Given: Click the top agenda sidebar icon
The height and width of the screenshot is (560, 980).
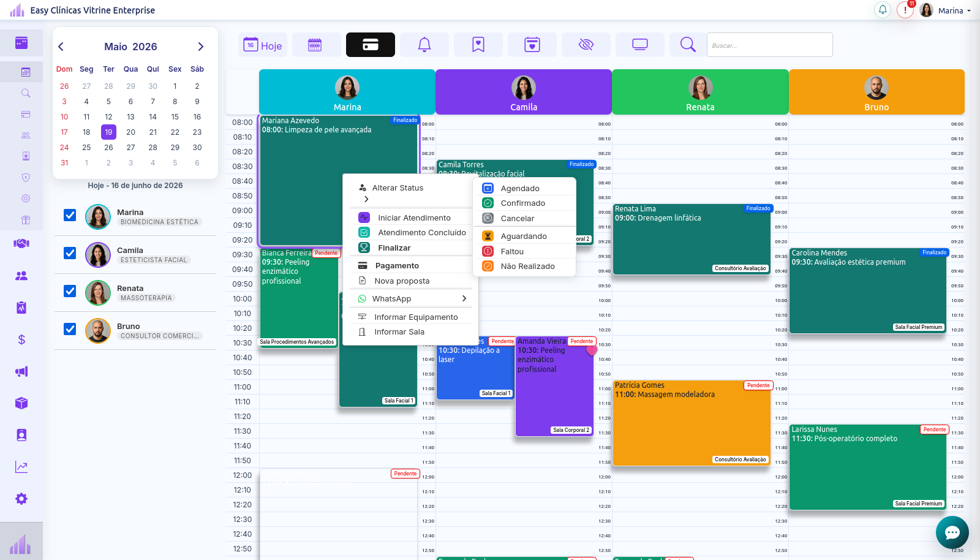Looking at the screenshot, I should click(x=21, y=43).
